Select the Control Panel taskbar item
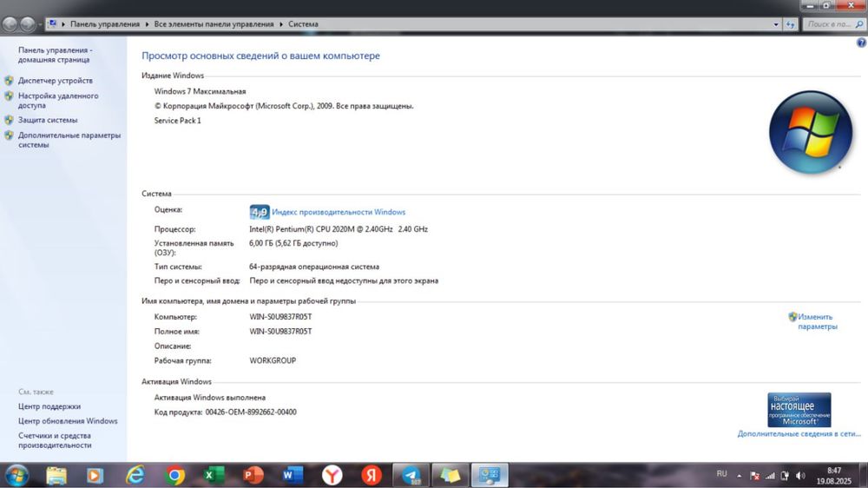Screen dimensions: 868x488 click(x=490, y=475)
